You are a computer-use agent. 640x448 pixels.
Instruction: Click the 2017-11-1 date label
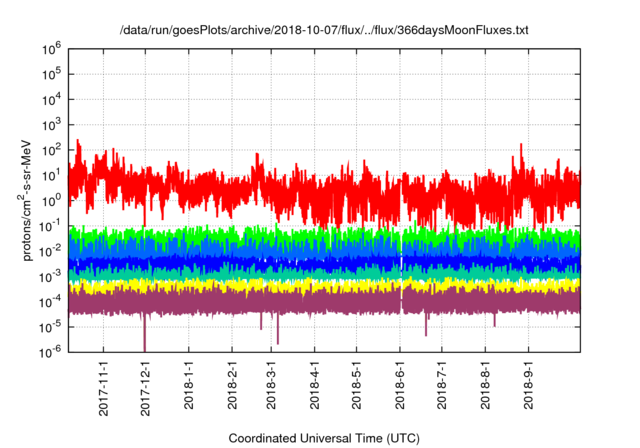tap(104, 389)
